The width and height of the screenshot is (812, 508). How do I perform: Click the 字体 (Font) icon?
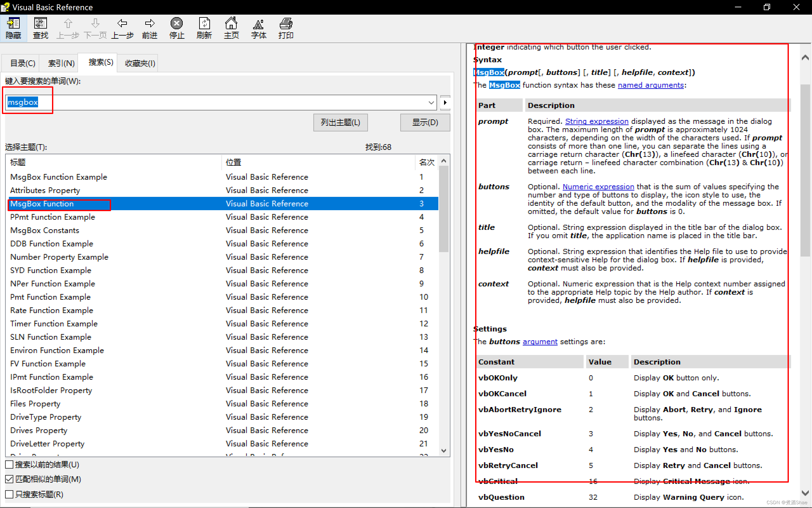[x=259, y=28]
